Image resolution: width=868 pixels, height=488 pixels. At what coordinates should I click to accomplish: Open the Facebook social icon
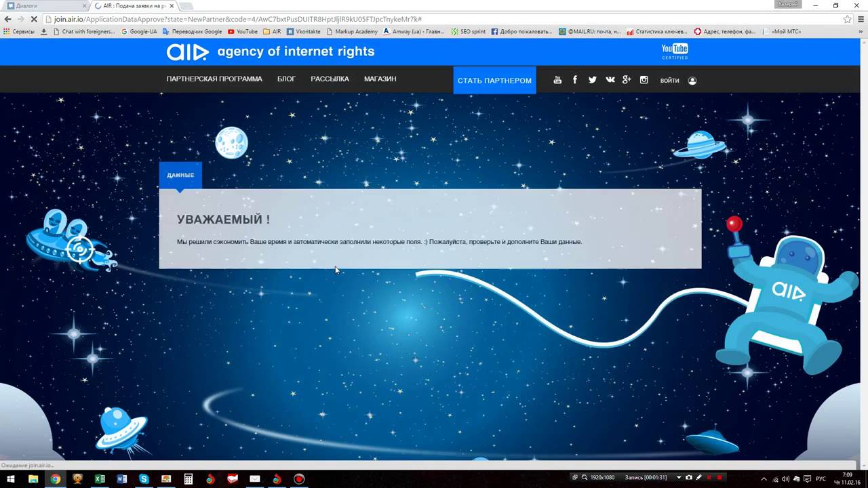575,80
